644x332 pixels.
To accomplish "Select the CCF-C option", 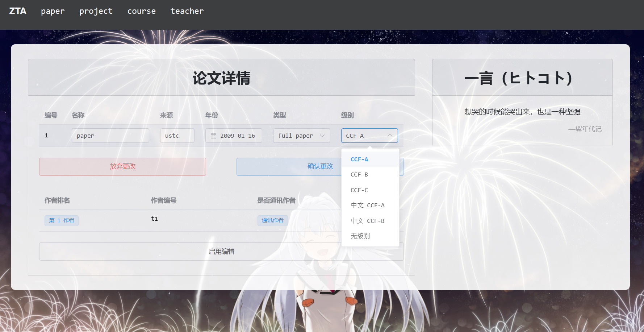I will pyautogui.click(x=370, y=190).
